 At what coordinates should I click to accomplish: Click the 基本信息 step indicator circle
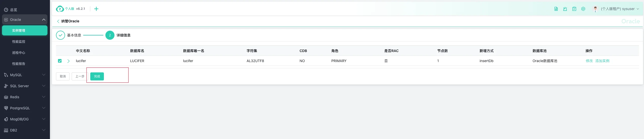pyautogui.click(x=60, y=35)
